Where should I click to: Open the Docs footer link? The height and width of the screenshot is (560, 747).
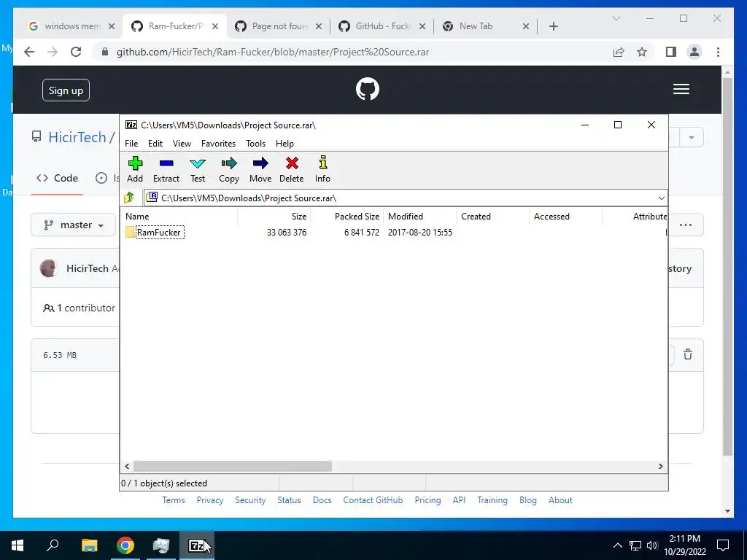[322, 500]
